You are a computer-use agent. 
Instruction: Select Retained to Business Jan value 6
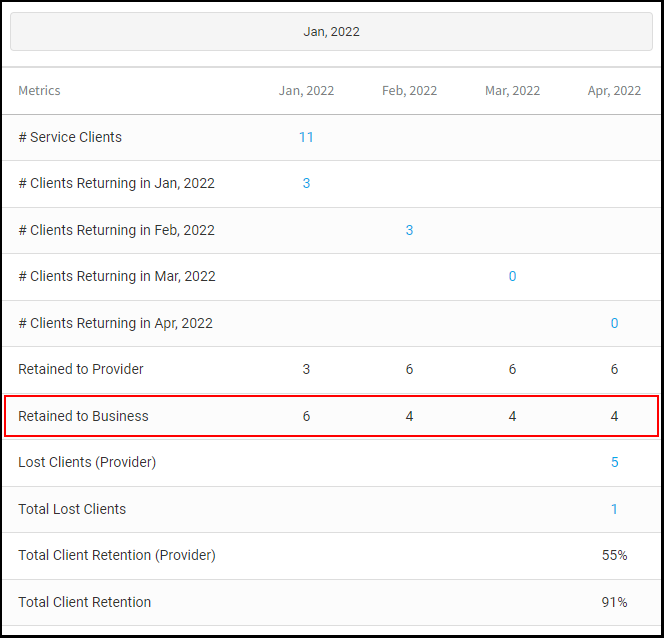pos(306,416)
